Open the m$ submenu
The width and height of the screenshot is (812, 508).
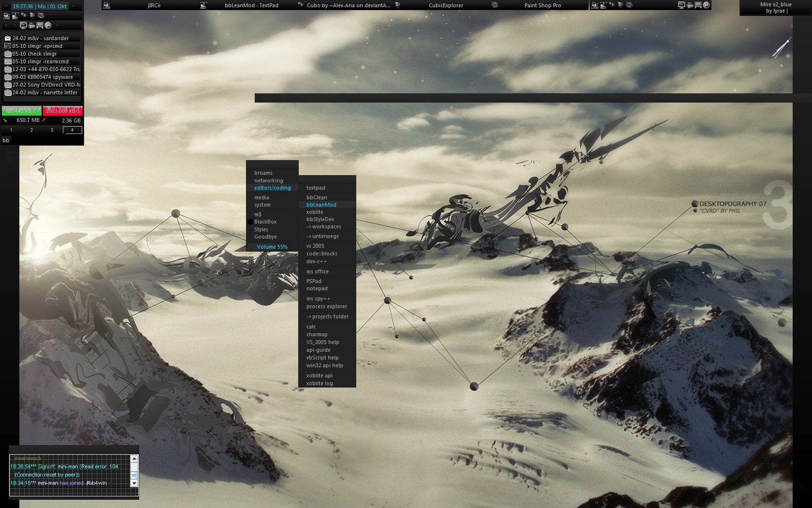[272, 214]
